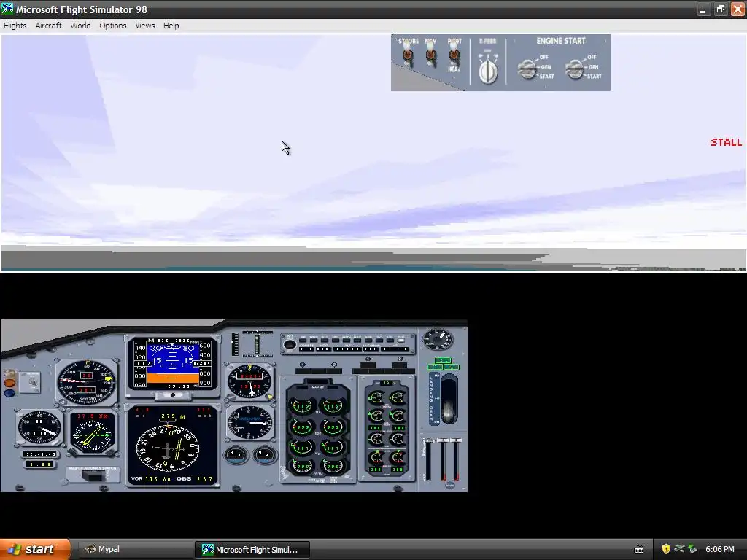Click the left small round gauge showing 9
747x560 pixels.
pyautogui.click(x=236, y=455)
